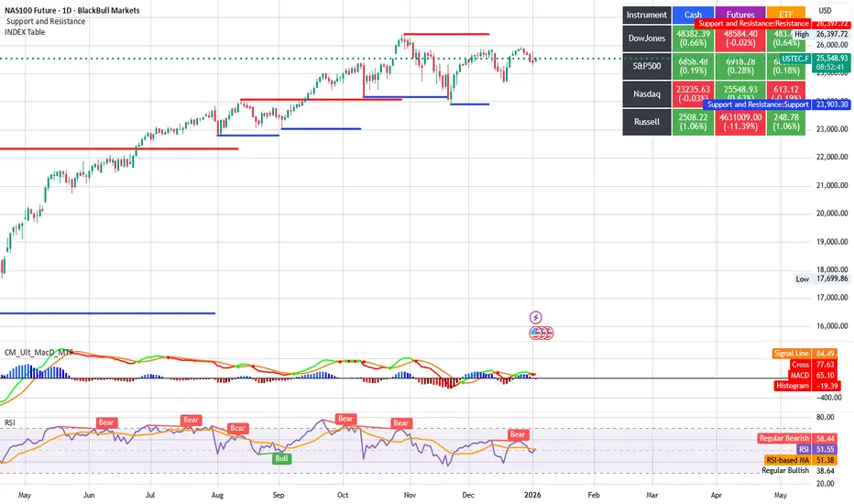Click the Instrument header cell
This screenshot has height=504, width=854.
647,16
